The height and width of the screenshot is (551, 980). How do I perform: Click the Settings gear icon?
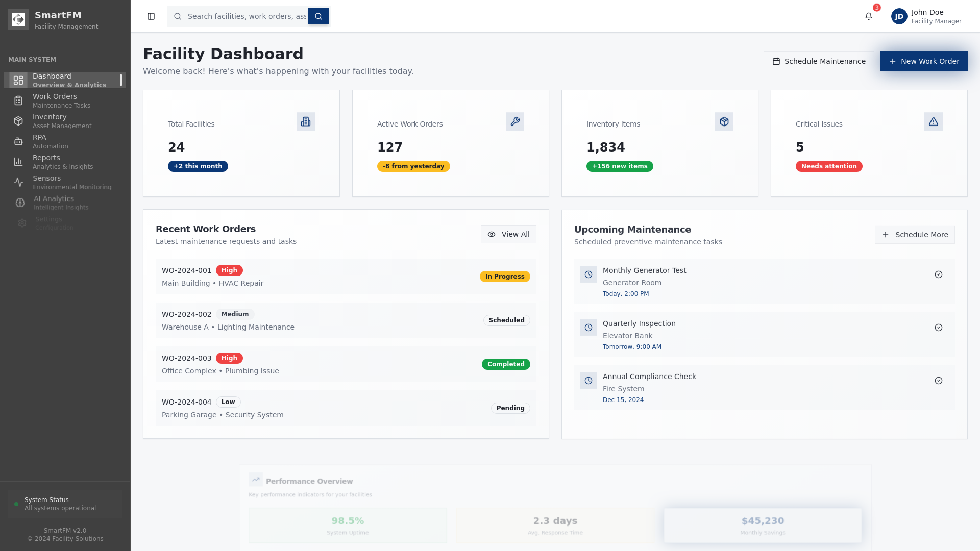[x=22, y=223]
